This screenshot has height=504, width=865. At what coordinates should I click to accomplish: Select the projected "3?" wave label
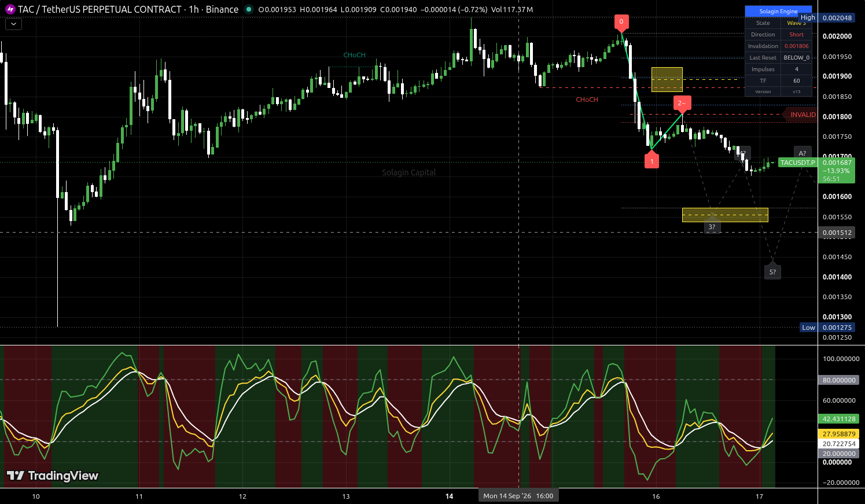[x=712, y=227]
